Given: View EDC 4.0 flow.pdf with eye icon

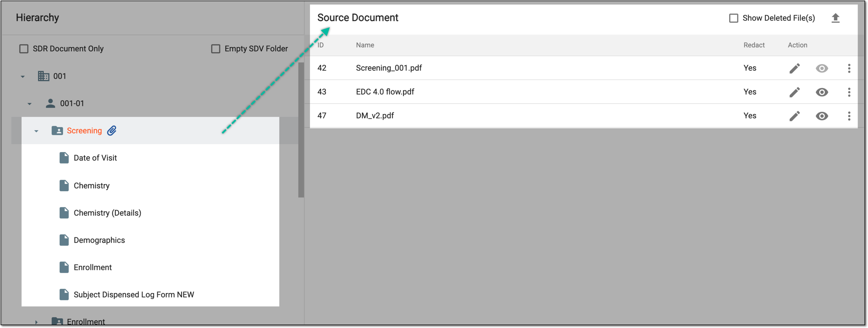Looking at the screenshot, I should click(x=821, y=92).
